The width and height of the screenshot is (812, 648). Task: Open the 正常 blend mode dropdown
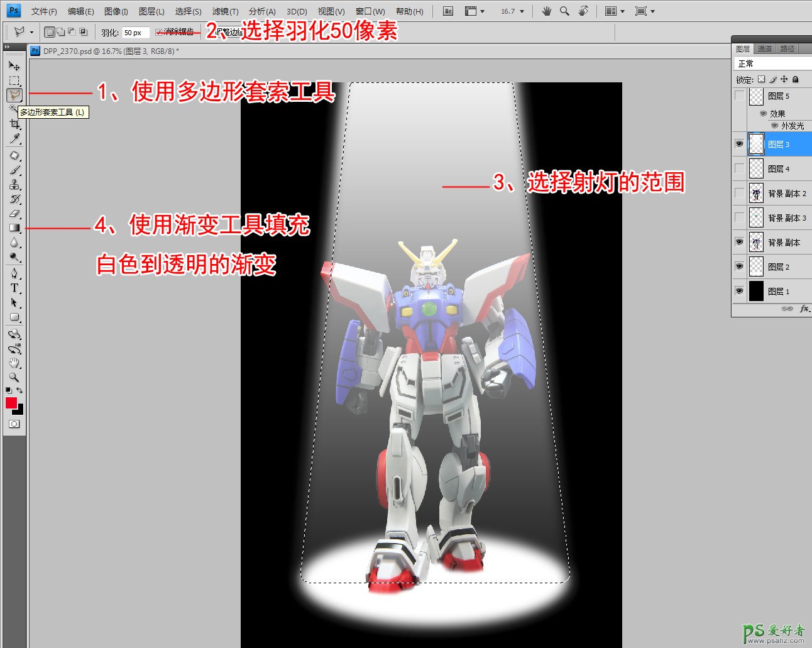(x=772, y=63)
